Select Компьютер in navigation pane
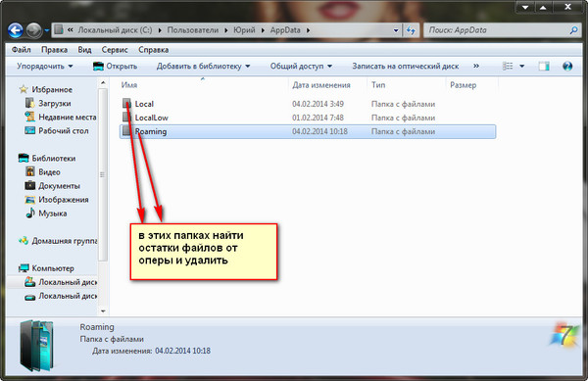This screenshot has height=381, width=588. [53, 268]
